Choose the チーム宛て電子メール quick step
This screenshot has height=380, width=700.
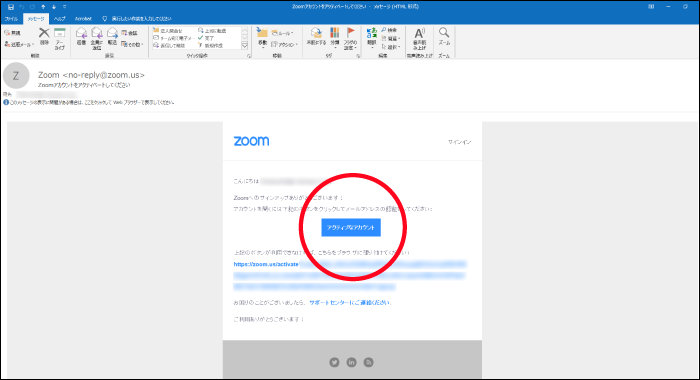(x=173, y=38)
